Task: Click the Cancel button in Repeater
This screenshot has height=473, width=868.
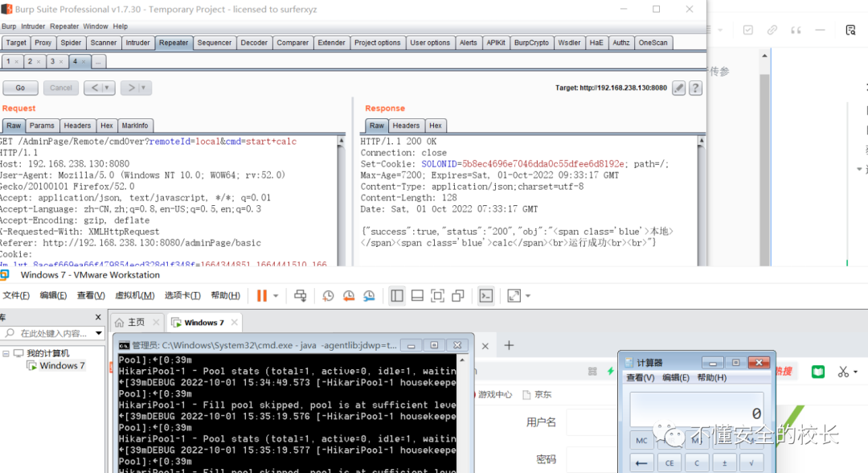Action: tap(61, 88)
